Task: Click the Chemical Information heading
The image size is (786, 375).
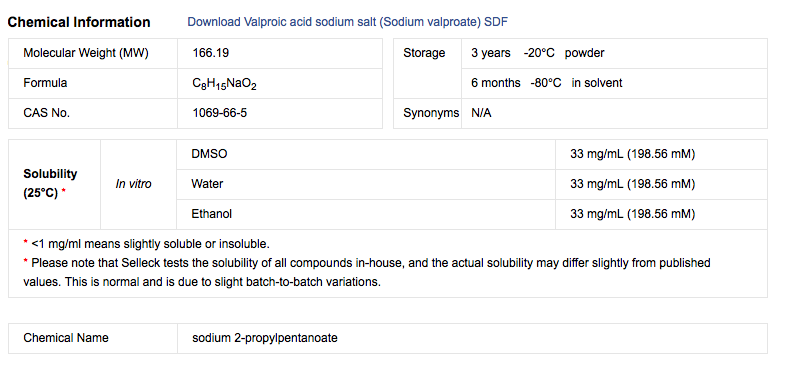Action: [x=79, y=22]
